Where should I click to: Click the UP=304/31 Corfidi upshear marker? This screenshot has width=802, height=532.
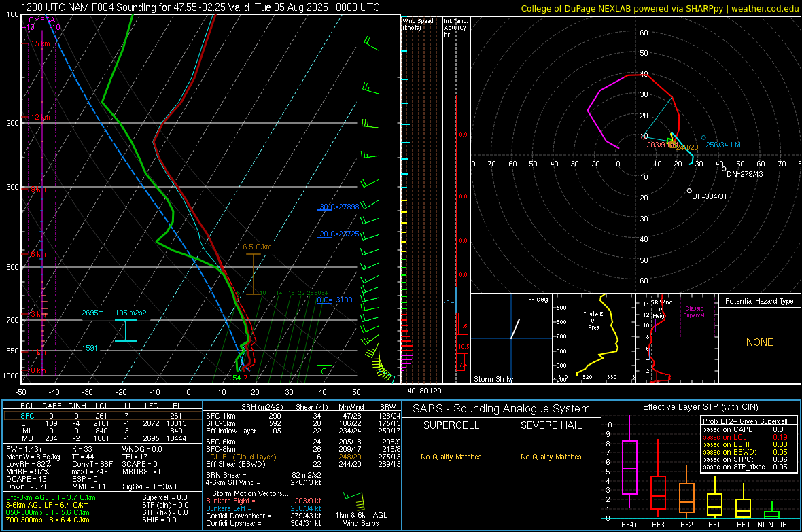coord(710,196)
